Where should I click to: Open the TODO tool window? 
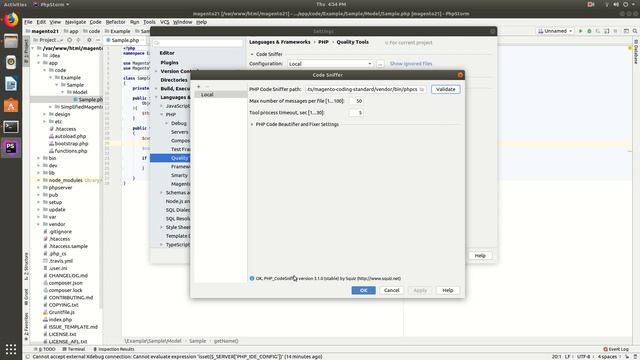coord(45,349)
